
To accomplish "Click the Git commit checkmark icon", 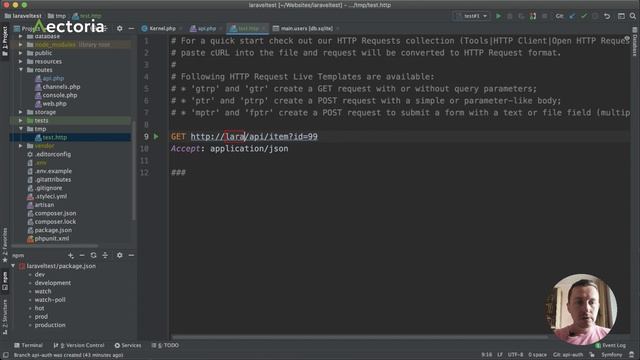I will [x=584, y=16].
